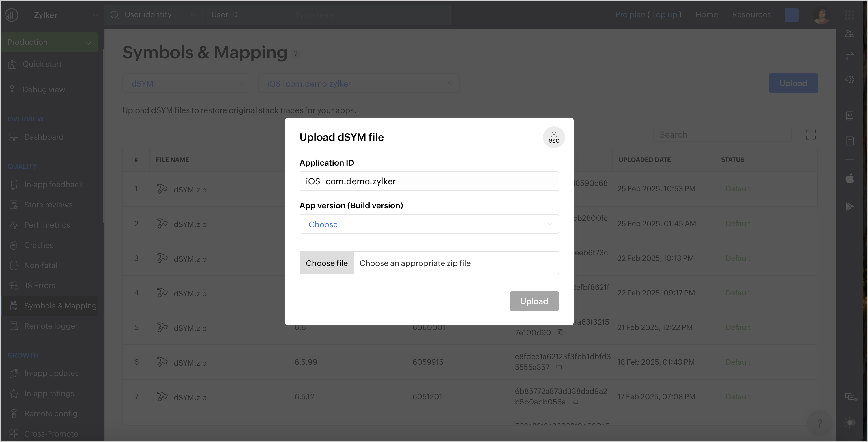Viewport: 868px width, 442px height.
Task: Open the App version Choose dropdown
Action: click(429, 224)
